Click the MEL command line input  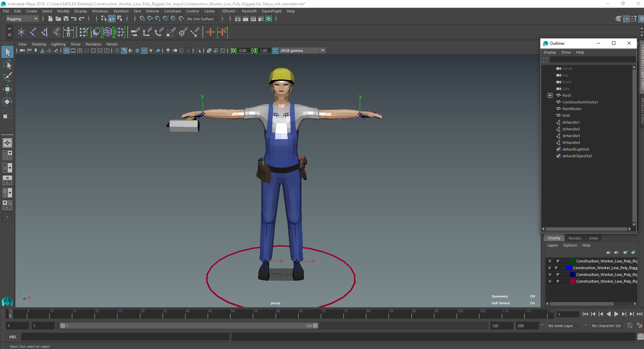point(125,337)
